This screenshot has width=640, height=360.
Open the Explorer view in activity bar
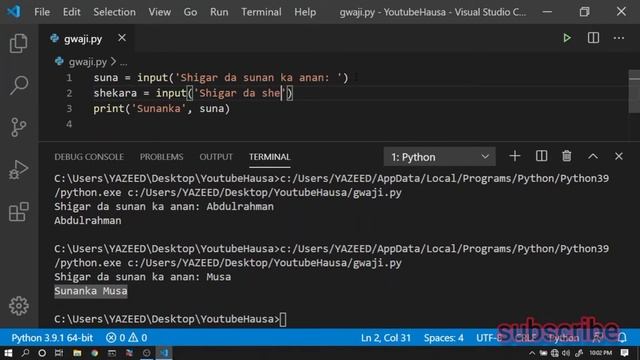click(x=19, y=43)
